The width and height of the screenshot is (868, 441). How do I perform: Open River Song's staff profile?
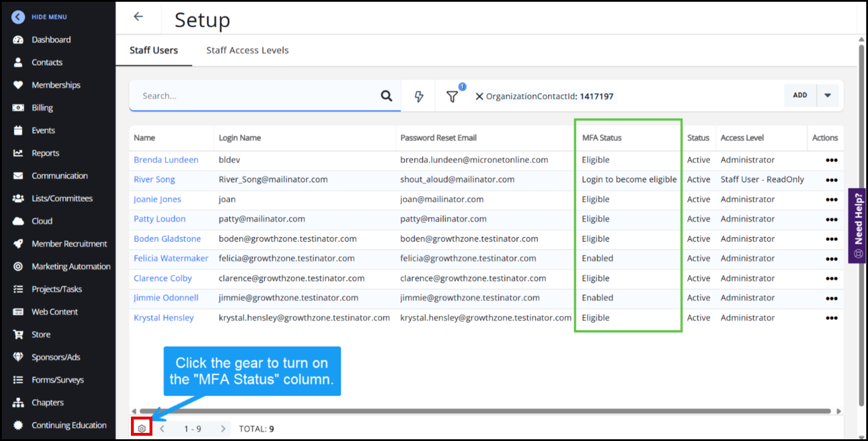pos(154,180)
